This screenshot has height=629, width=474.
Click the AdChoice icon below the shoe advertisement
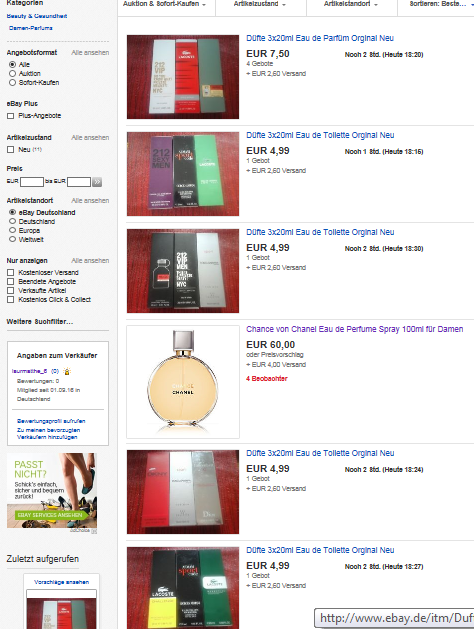94,531
